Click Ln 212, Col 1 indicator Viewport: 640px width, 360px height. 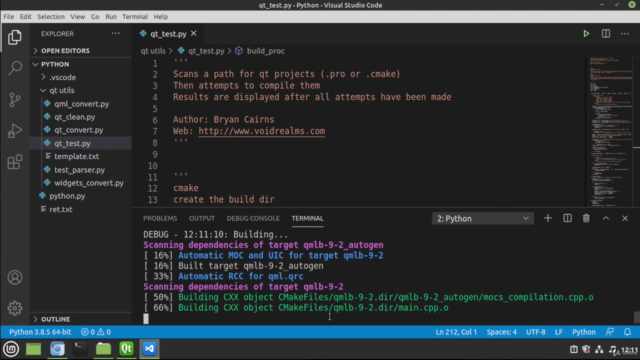[x=456, y=332]
